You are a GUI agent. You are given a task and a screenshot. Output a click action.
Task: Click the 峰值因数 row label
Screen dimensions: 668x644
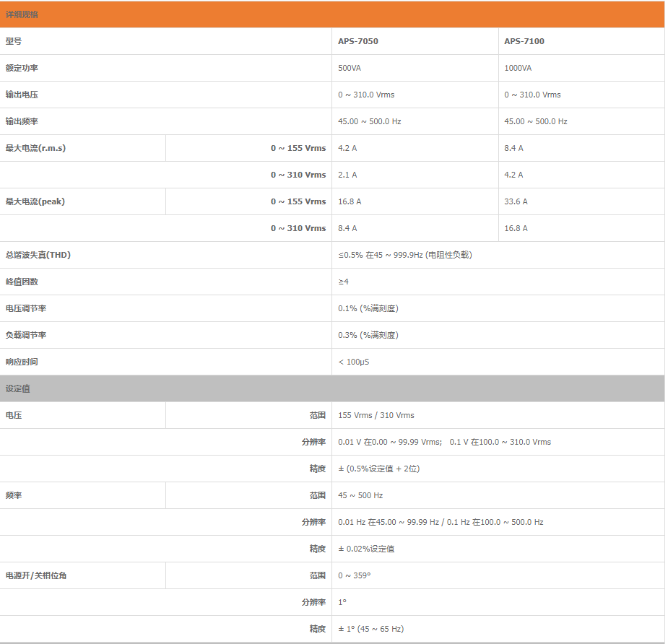tap(22, 282)
